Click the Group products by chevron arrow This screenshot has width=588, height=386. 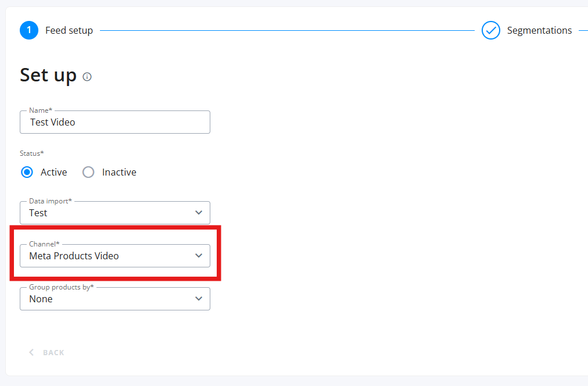point(199,299)
